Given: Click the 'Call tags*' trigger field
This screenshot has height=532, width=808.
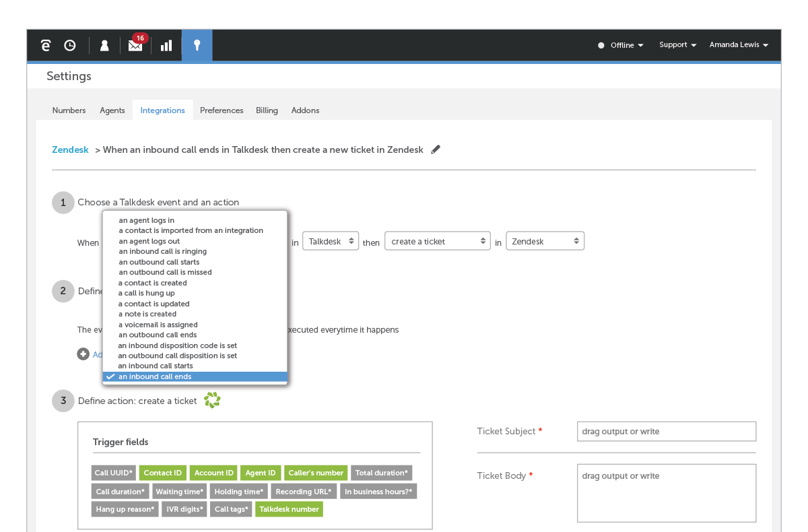Looking at the screenshot, I should (232, 509).
